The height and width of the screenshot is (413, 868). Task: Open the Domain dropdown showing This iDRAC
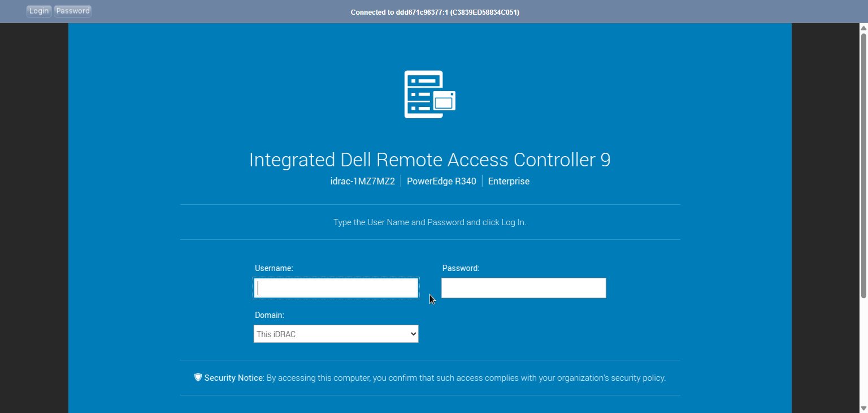click(x=336, y=334)
